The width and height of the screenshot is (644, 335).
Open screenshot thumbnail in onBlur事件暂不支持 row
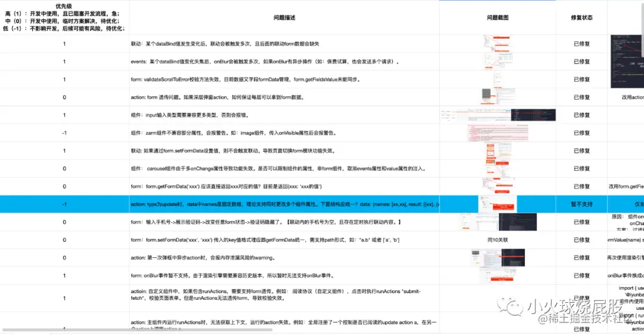tap(498, 275)
